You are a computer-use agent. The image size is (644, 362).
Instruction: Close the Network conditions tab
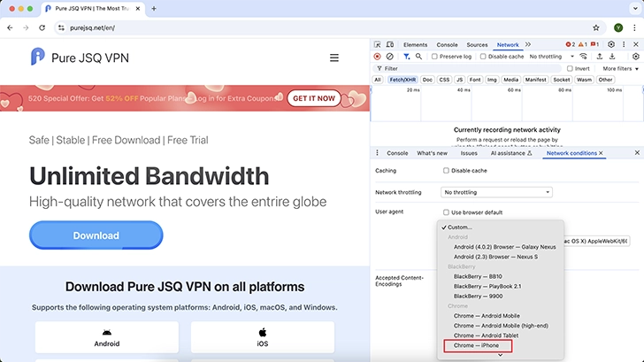[601, 153]
